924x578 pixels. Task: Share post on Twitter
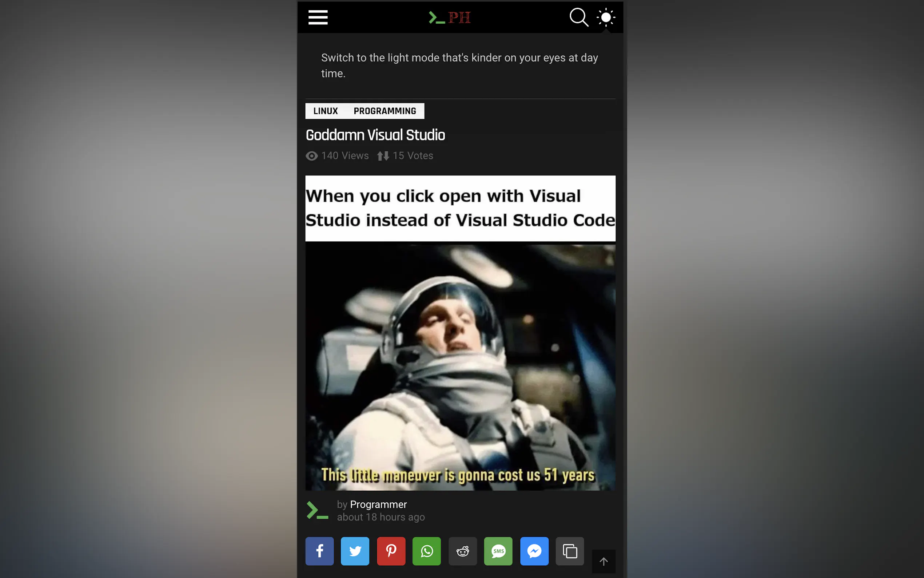pos(355,551)
